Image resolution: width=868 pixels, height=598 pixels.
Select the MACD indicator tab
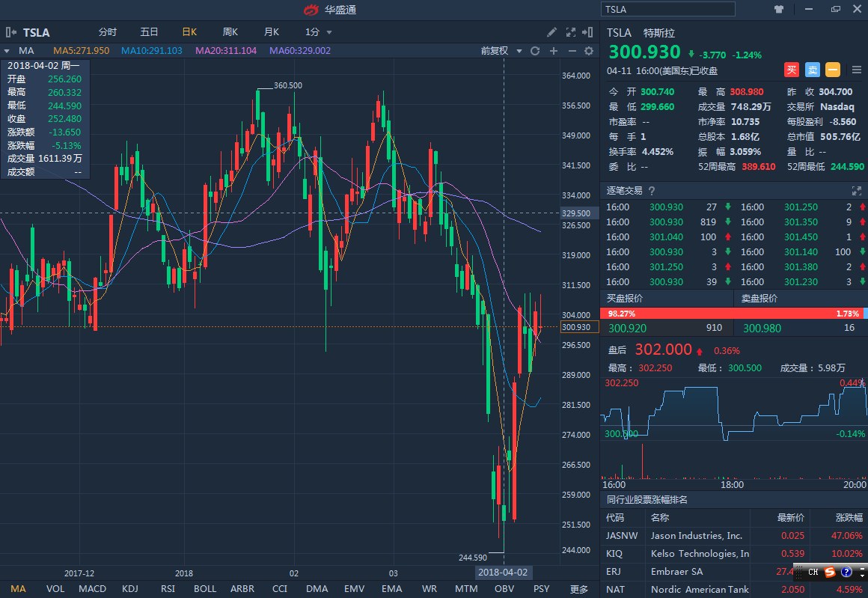[x=92, y=589]
